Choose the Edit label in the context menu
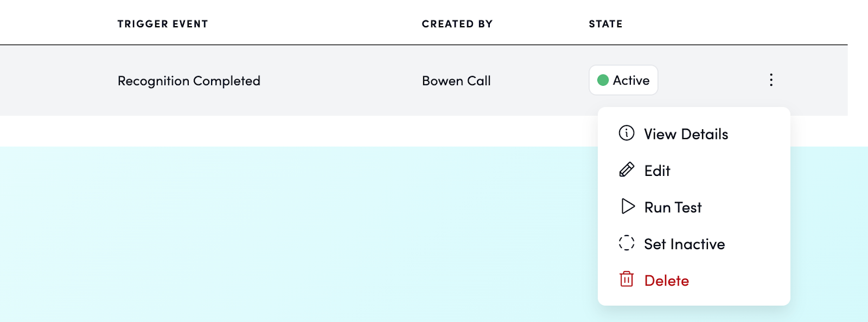Viewport: 868px width, 322px height. click(x=657, y=171)
